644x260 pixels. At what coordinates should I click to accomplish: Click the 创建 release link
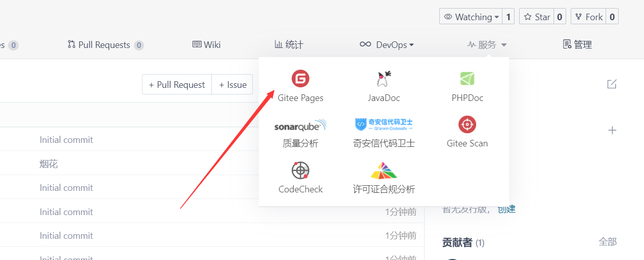tap(506, 209)
